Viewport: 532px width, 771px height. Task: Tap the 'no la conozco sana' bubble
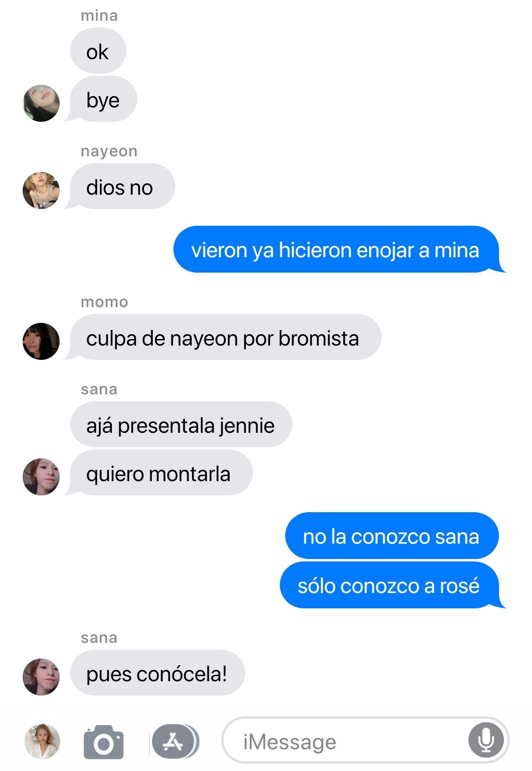point(392,536)
